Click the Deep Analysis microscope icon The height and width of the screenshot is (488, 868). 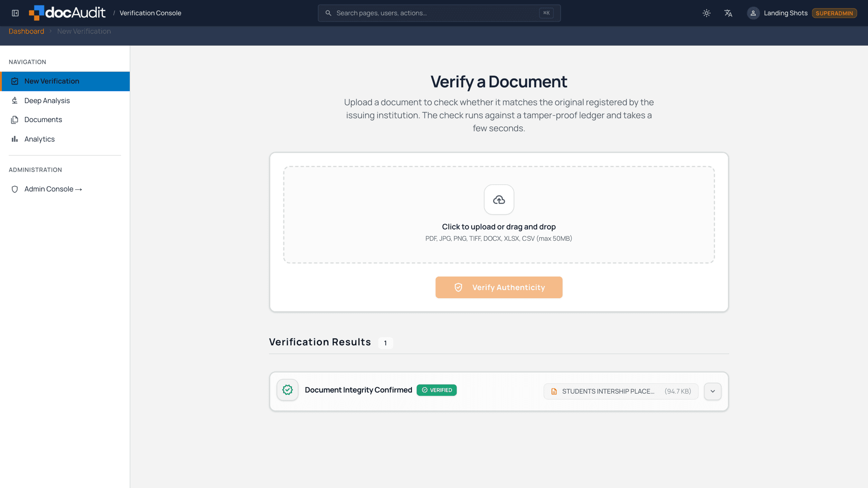click(x=15, y=101)
